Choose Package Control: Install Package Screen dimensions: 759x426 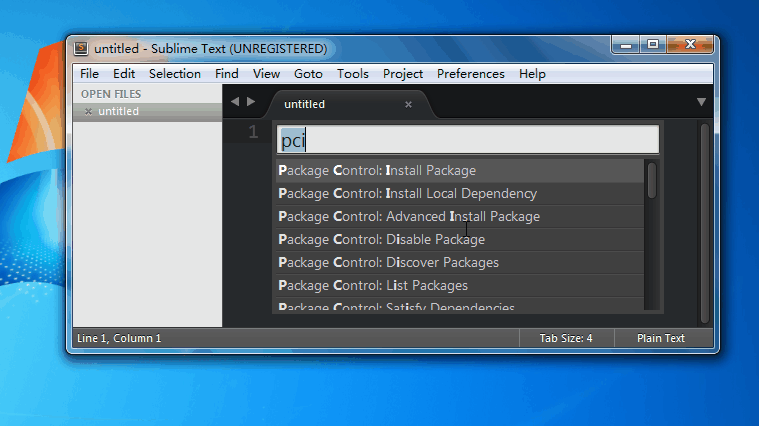[460, 170]
